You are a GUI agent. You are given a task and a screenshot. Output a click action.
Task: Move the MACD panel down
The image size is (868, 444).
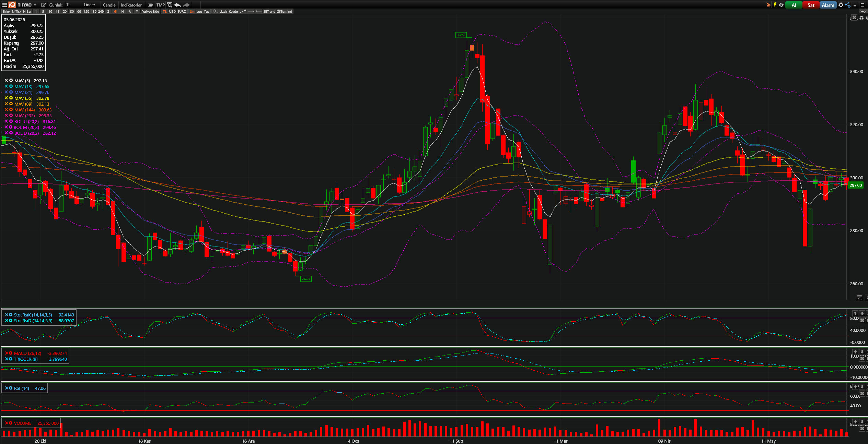[862, 352]
